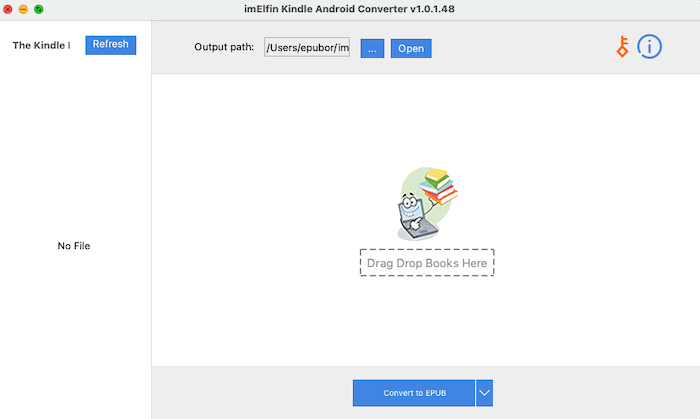Maximize window with the green button
Image resolution: width=700 pixels, height=419 pixels.
pyautogui.click(x=39, y=9)
